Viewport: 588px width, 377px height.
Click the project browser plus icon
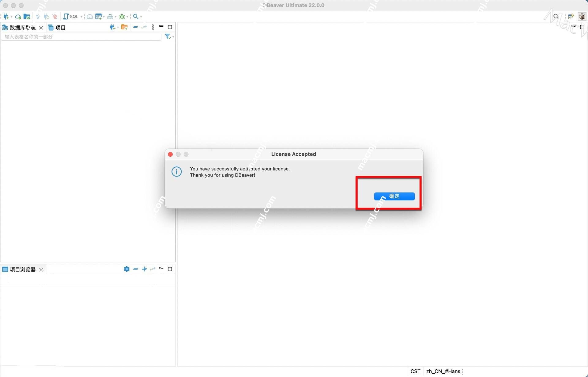coord(144,269)
